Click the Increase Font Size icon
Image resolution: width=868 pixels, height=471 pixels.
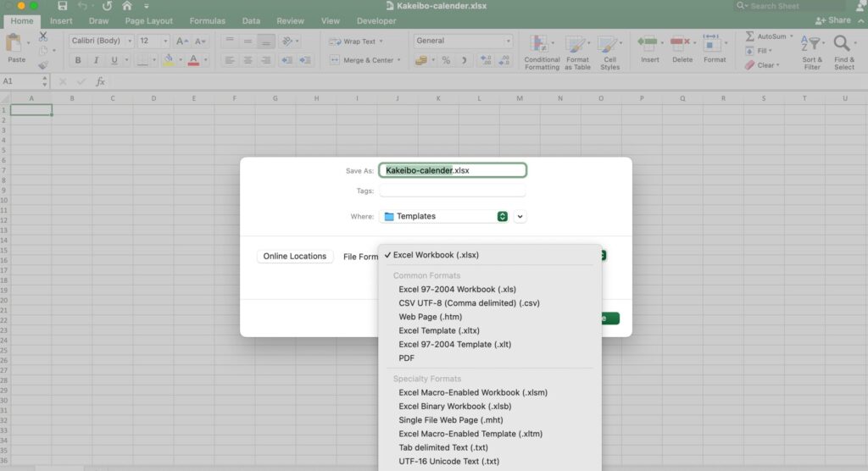pos(181,42)
